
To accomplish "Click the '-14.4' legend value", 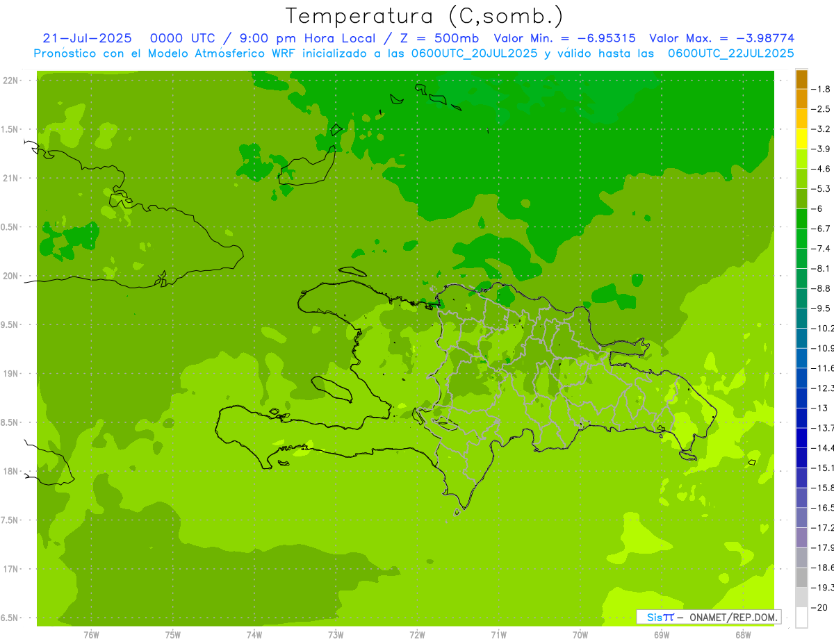I will tap(823, 448).
